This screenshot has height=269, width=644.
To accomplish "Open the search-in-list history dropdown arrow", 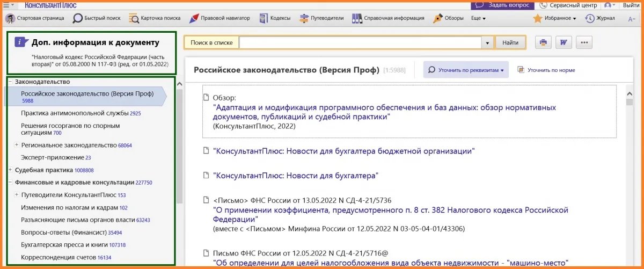I will click(x=487, y=42).
